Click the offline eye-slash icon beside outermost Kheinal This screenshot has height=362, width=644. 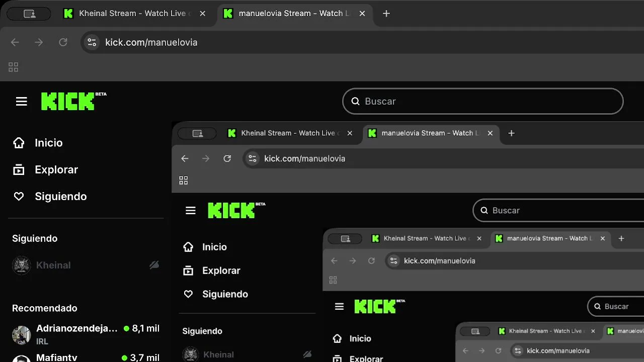coord(154,265)
